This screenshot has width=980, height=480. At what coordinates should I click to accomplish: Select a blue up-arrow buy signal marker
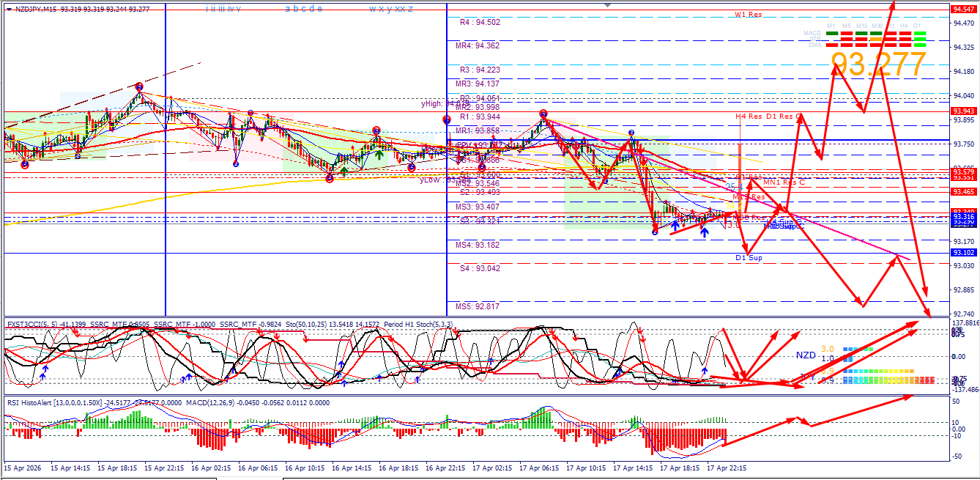point(675,226)
